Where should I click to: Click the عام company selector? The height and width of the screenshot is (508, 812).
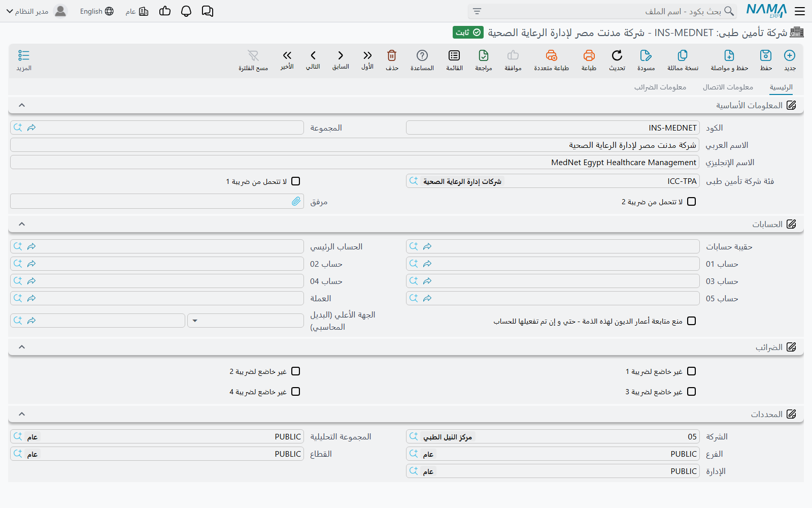137,11
